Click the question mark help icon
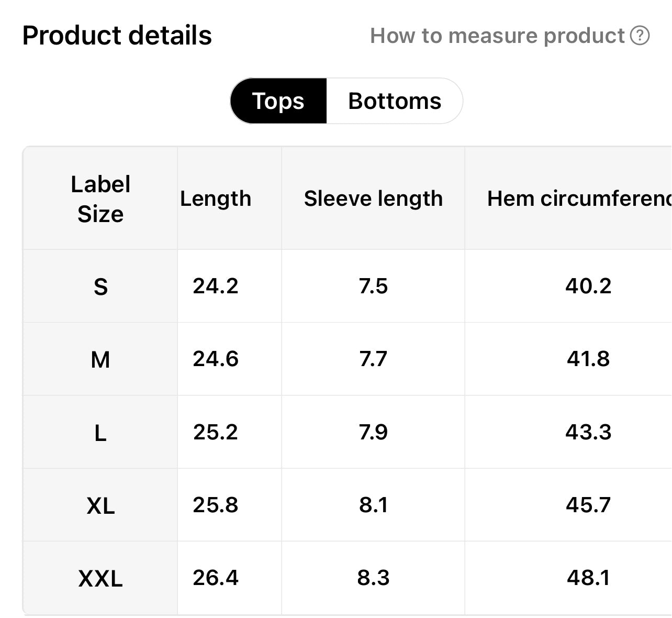Screen dimensions: 672x618 (x=640, y=36)
